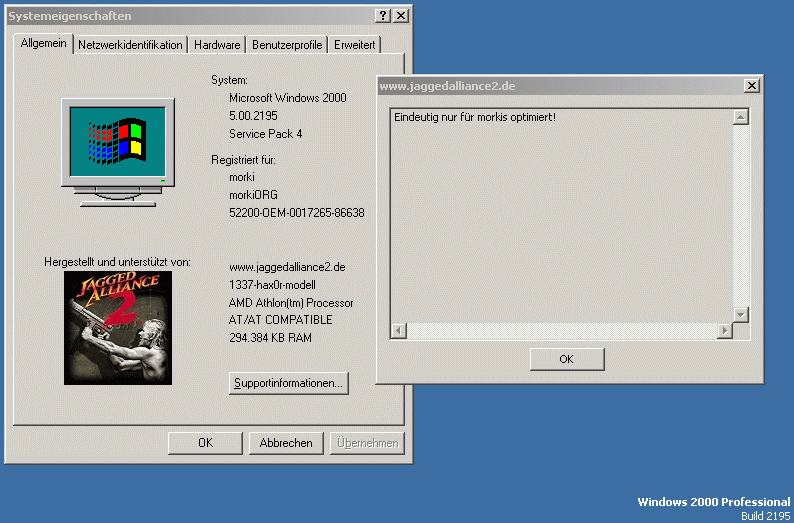Click the scroll up arrow in support text
The image size is (794, 523).
tap(741, 117)
